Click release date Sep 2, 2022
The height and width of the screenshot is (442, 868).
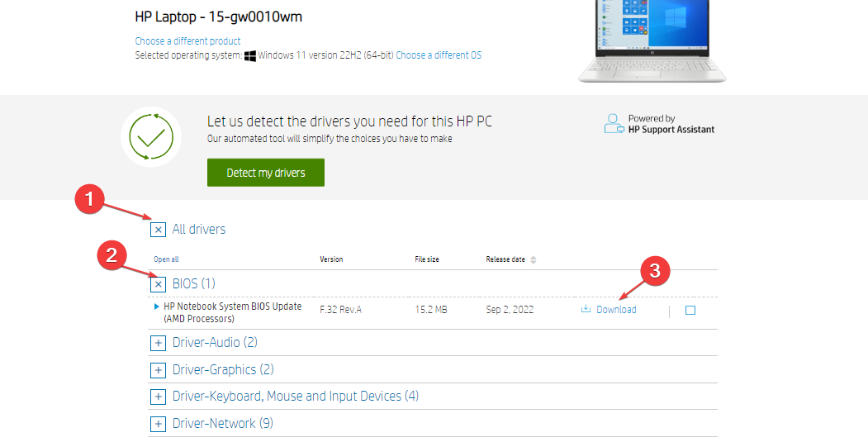[510, 310]
